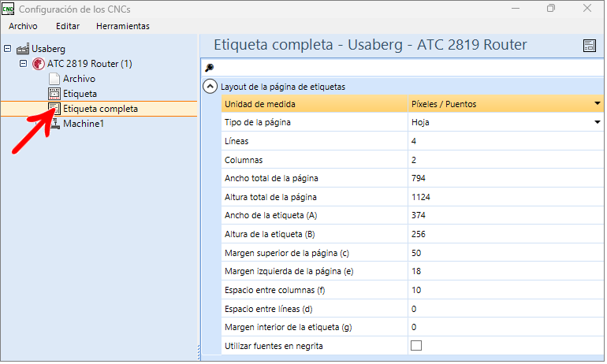Click the ATC 2819 Router globe icon
Image resolution: width=607 pixels, height=364 pixels.
[x=39, y=64]
